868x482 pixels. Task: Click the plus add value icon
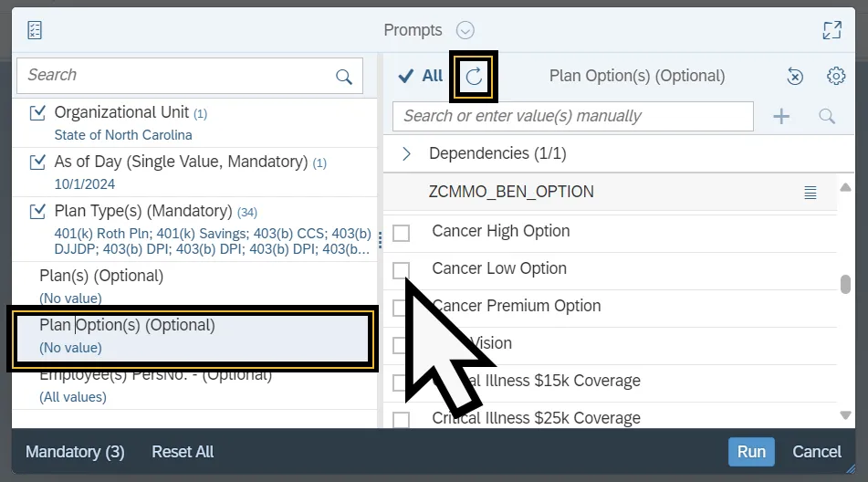click(781, 116)
